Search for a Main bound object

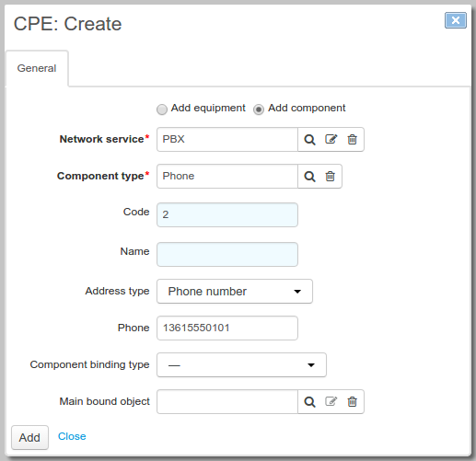pyautogui.click(x=309, y=402)
